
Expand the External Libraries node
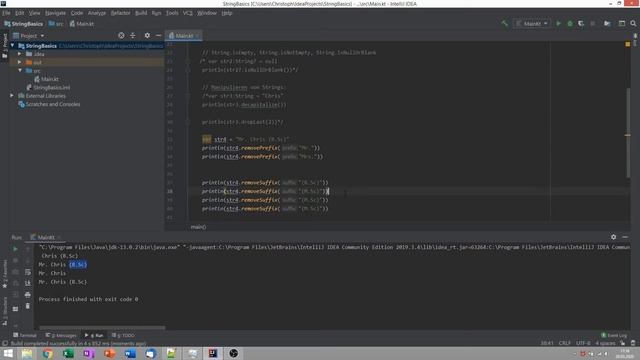pyautogui.click(x=12, y=96)
